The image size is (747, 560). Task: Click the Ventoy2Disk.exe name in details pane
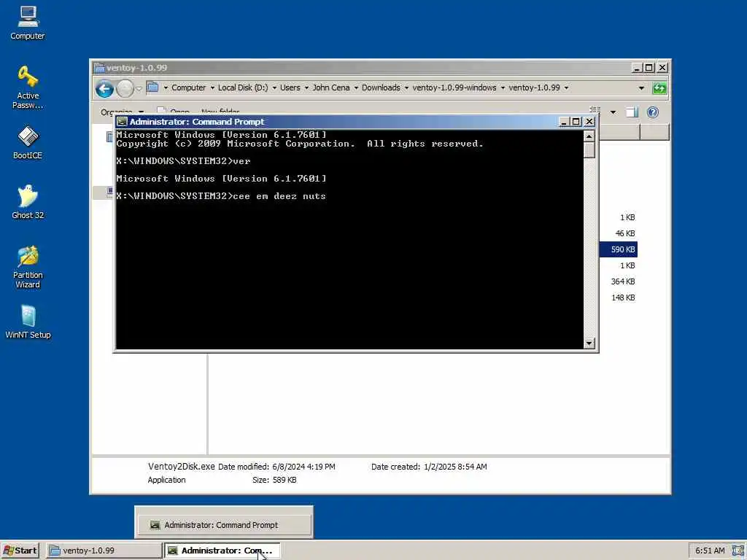pyautogui.click(x=181, y=467)
